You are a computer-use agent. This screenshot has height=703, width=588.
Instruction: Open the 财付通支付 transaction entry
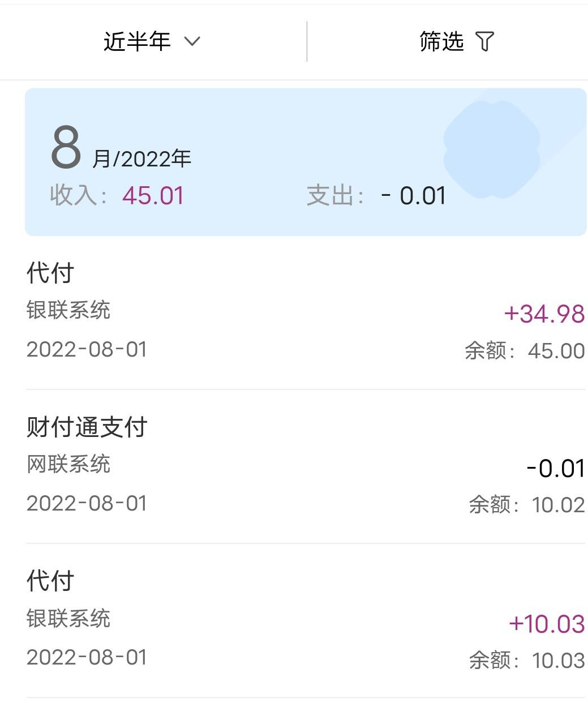306,466
